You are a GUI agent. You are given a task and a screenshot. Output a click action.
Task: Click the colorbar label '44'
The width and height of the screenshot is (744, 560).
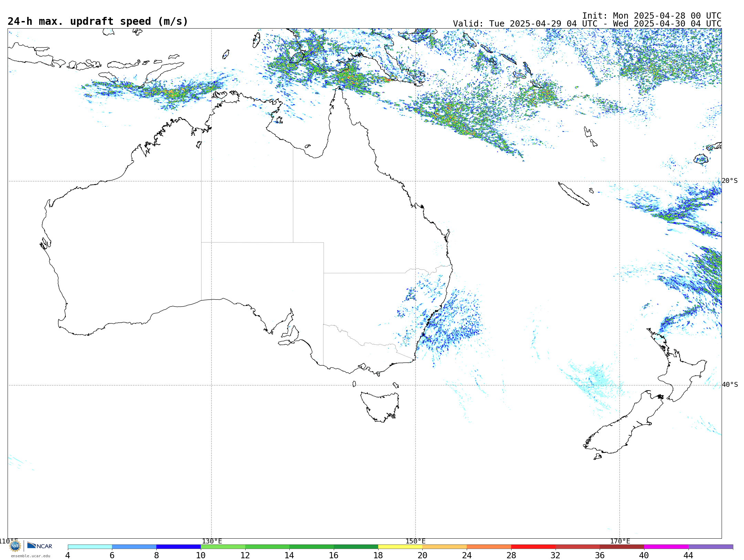pyautogui.click(x=688, y=556)
